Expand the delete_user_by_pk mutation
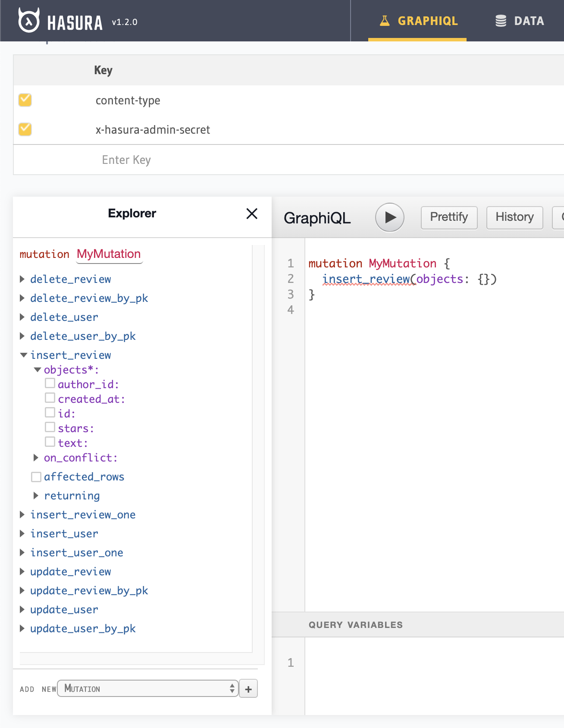 click(x=22, y=336)
